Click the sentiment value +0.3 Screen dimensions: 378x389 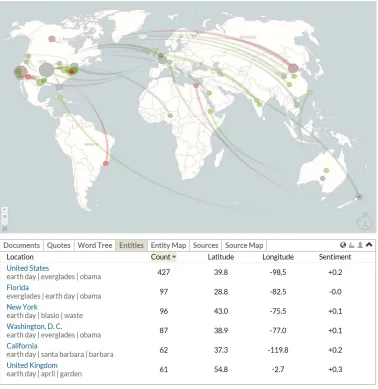(x=335, y=369)
